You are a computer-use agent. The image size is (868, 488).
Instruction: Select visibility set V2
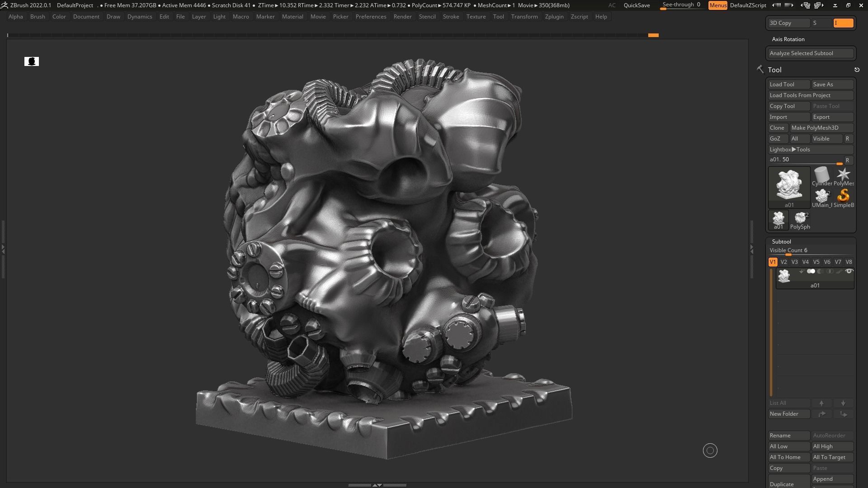click(783, 262)
